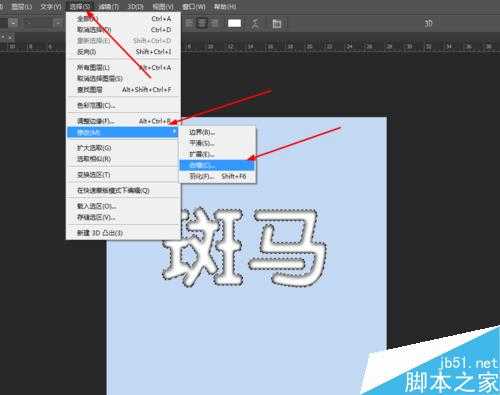Click the 选择(S) Select menu title
Image resolution: width=500 pixels, height=395 pixels.
click(80, 6)
